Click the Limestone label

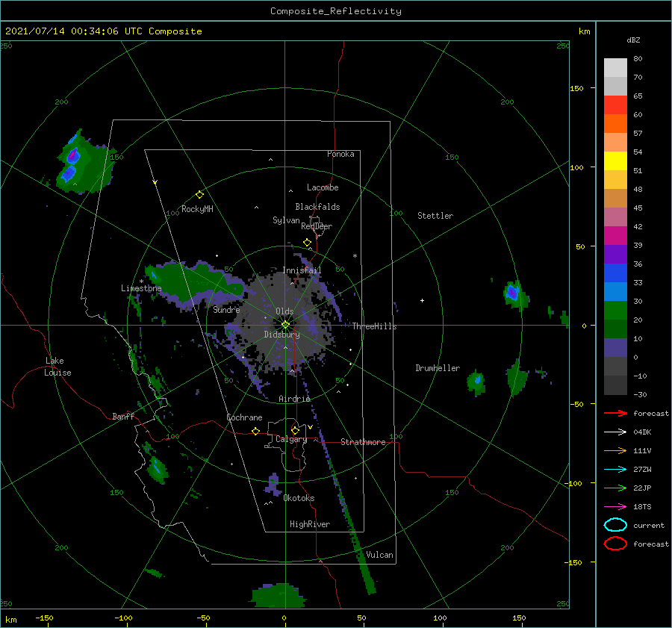point(141,288)
